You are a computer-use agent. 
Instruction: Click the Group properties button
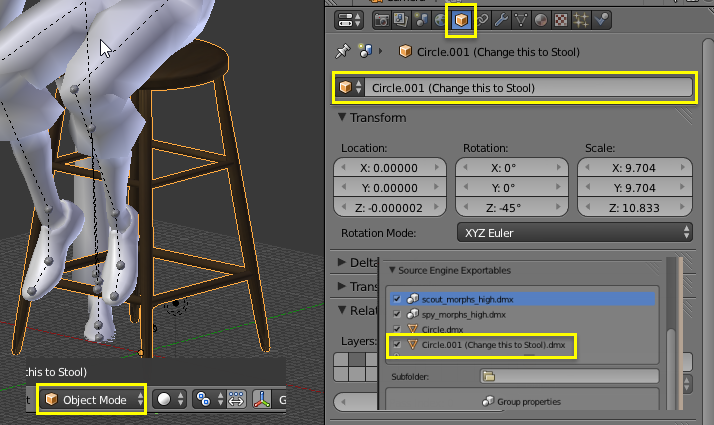(x=521, y=401)
